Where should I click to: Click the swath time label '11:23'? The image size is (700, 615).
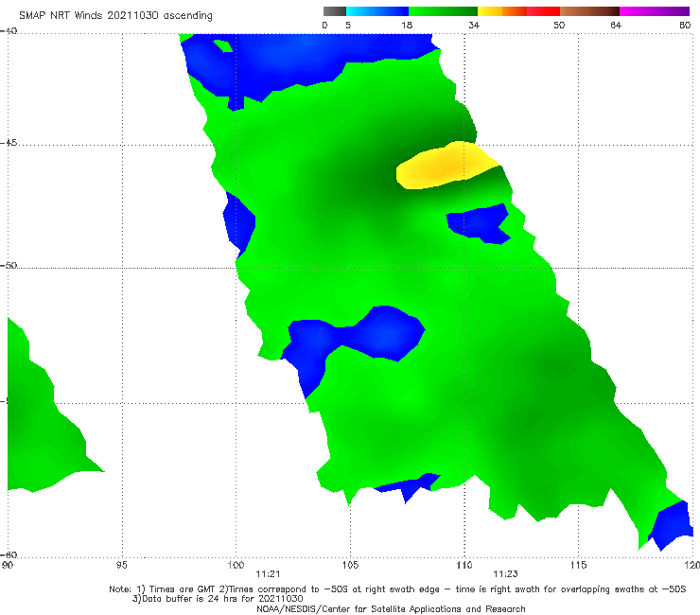tap(505, 574)
